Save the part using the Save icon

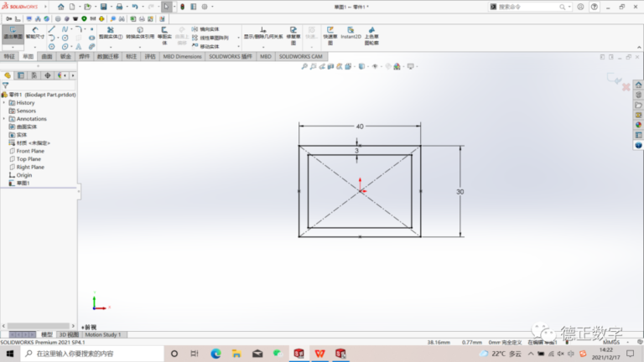pos(103,7)
